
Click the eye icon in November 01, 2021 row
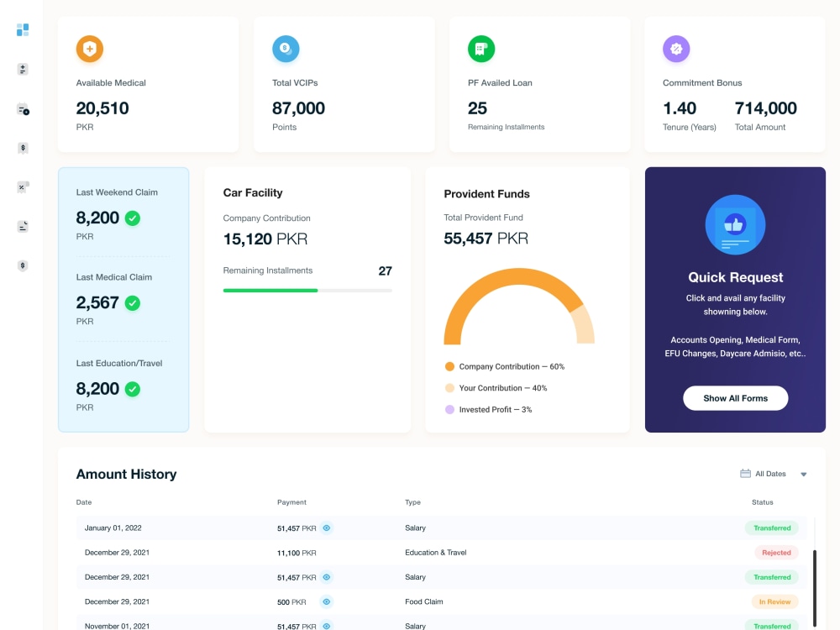[326, 625]
